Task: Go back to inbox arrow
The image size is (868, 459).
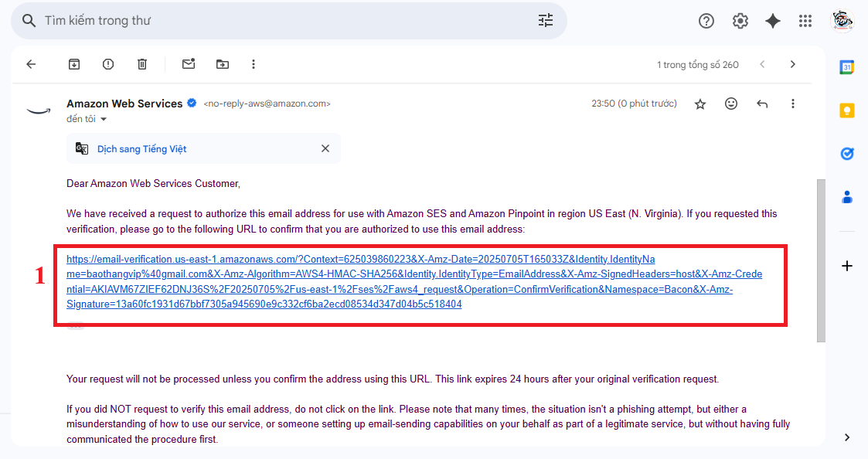Action: [31, 64]
